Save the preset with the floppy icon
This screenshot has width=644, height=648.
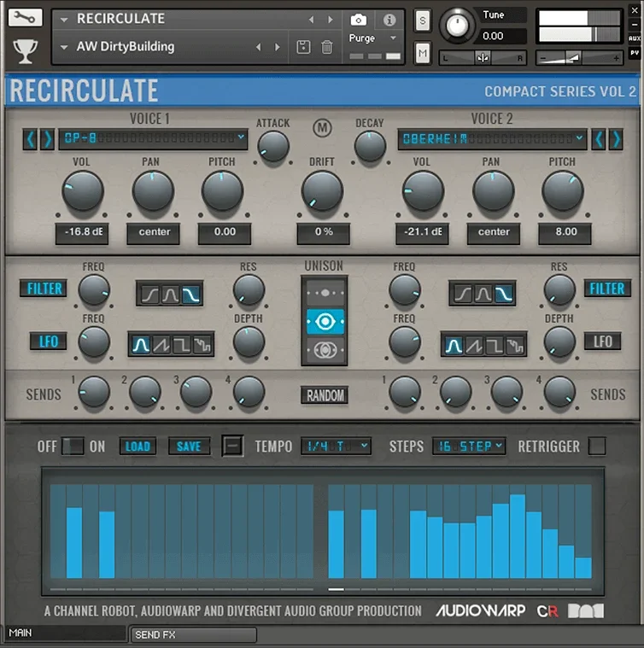click(303, 47)
